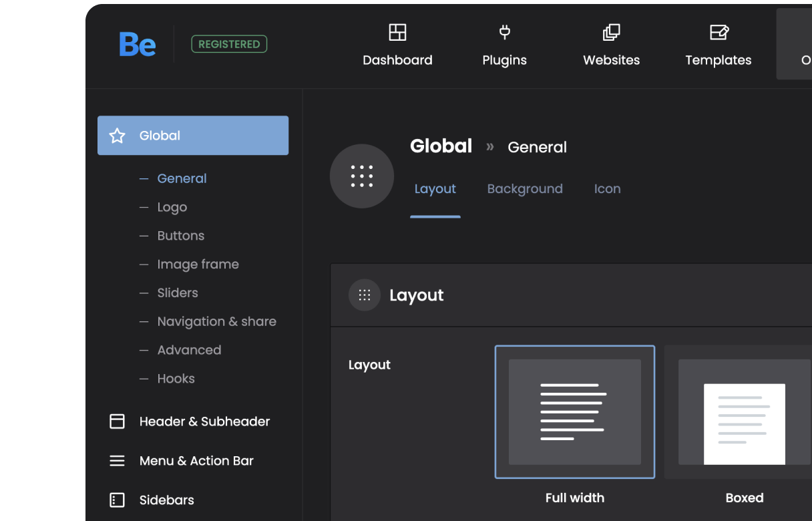Screen dimensions: 812x521
Task: Select the Header & Subheader panel icon
Action: coord(117,421)
